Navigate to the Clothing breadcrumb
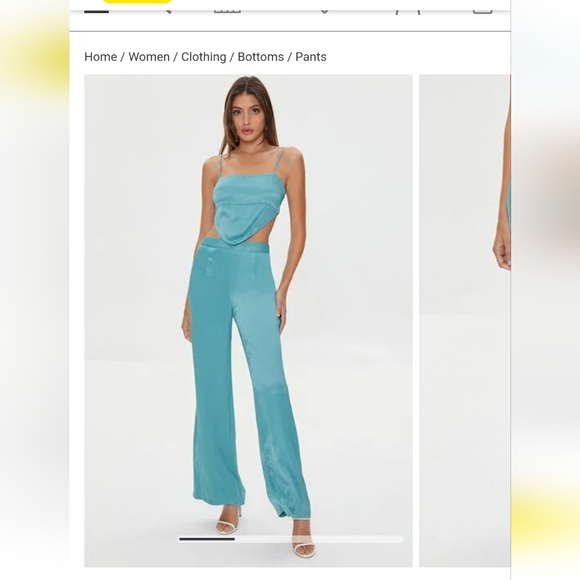Screen dimensions: 580x580 pyautogui.click(x=203, y=57)
